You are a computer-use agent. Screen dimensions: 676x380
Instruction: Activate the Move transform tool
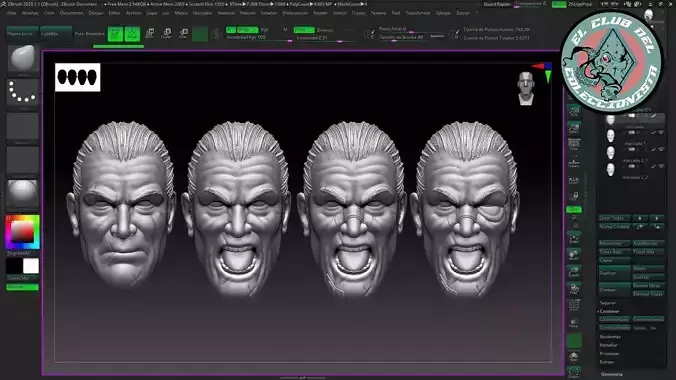(150, 34)
